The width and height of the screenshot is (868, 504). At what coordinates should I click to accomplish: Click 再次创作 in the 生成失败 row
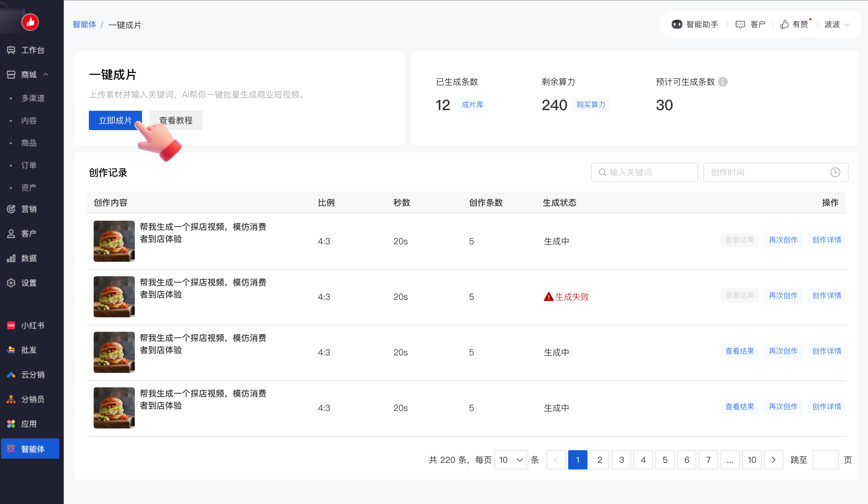[783, 296]
